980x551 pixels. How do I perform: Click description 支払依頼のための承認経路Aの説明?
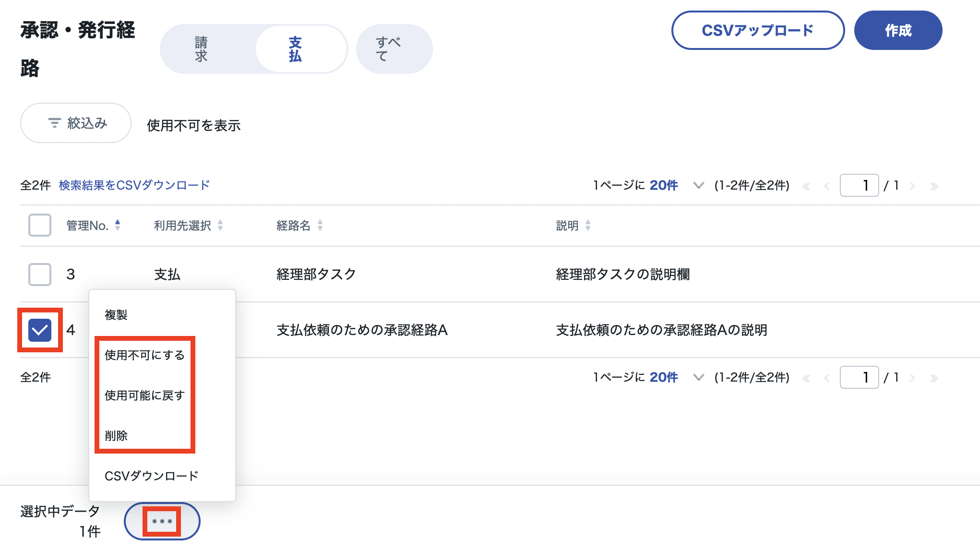pyautogui.click(x=661, y=330)
